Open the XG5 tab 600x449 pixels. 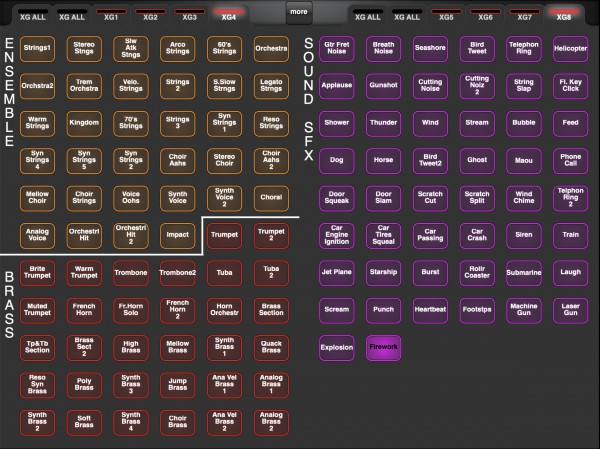coord(446,15)
